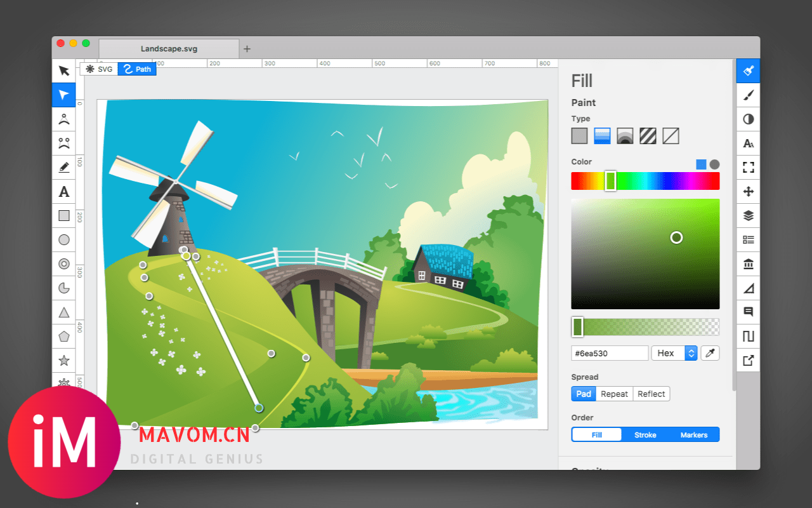
Task: Click the gradient start handle at windmill base
Action: click(x=186, y=255)
